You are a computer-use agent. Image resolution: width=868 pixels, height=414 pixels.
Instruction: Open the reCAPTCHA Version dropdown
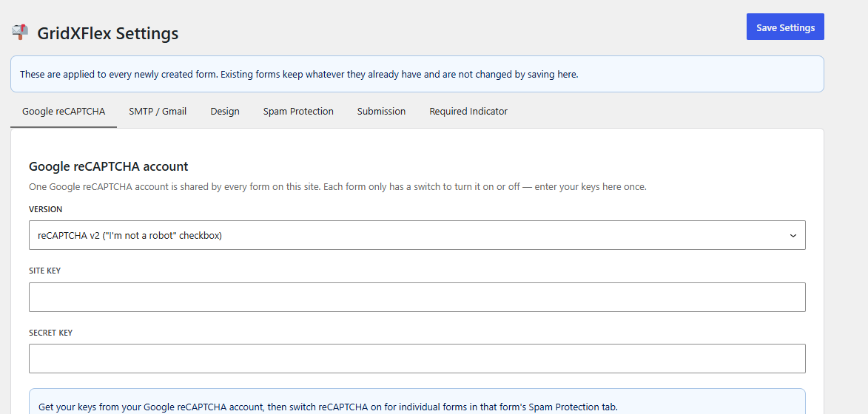[417, 235]
